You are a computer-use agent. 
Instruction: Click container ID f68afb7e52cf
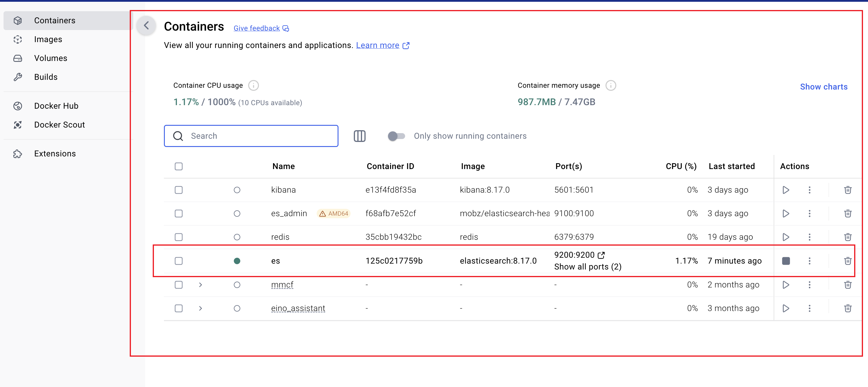tap(391, 213)
